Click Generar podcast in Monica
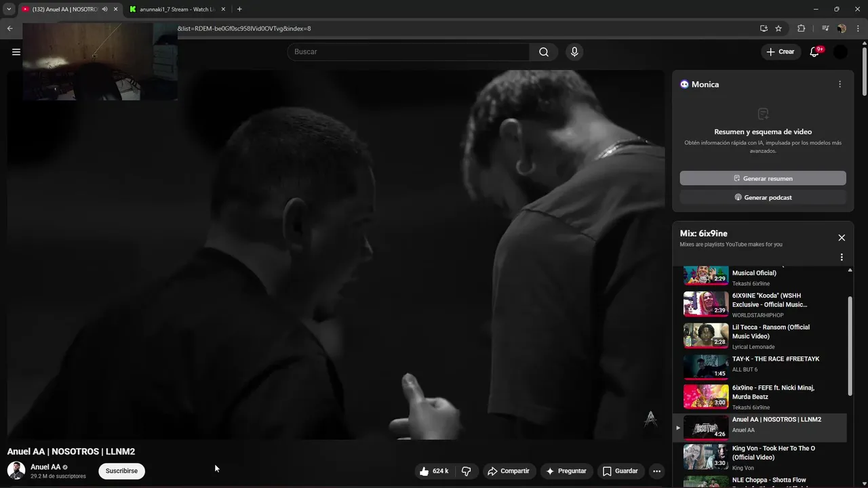 pos(763,197)
